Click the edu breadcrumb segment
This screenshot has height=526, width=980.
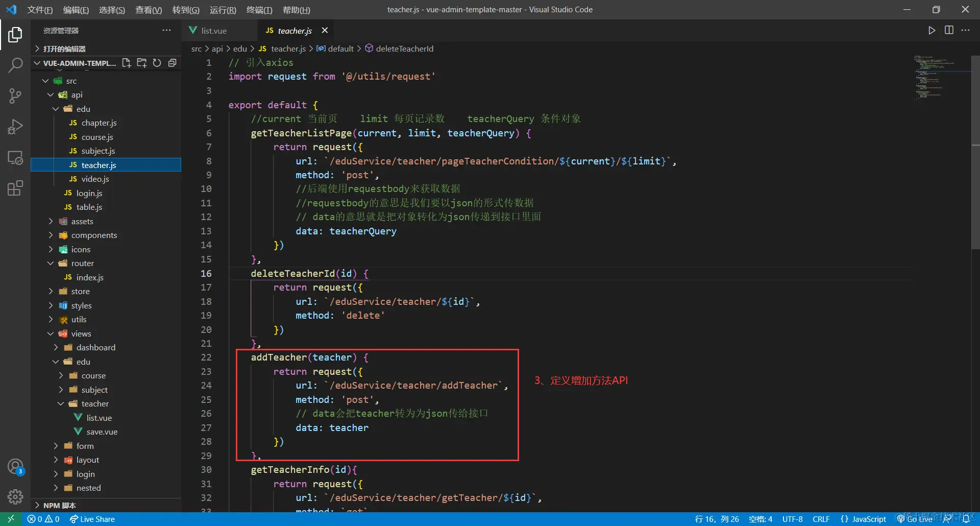(240, 49)
